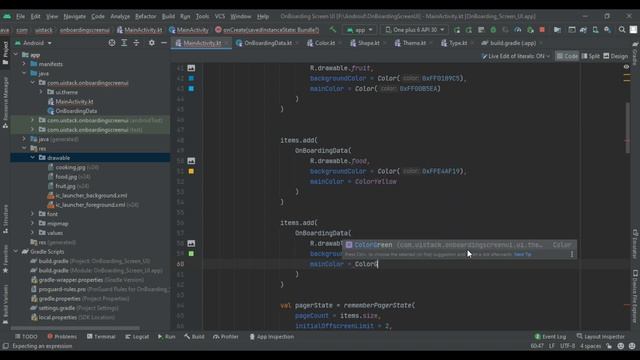The width and height of the screenshot is (640, 360).
Task: Open One plus 6 API 30 device dropdown
Action: coord(415,30)
